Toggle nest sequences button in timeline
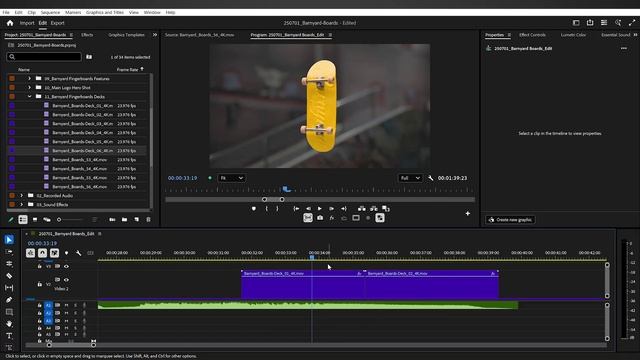The height and width of the screenshot is (360, 640). 31,253
